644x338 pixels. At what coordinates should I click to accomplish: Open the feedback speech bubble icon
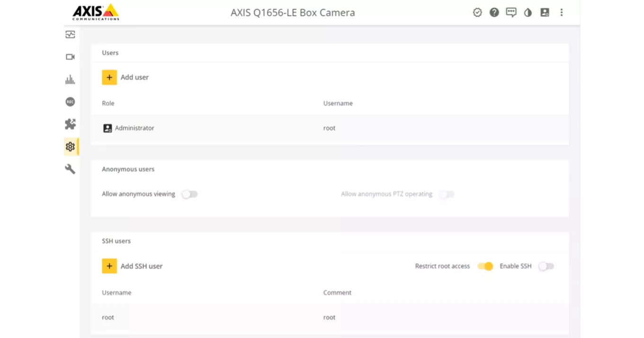click(x=511, y=12)
